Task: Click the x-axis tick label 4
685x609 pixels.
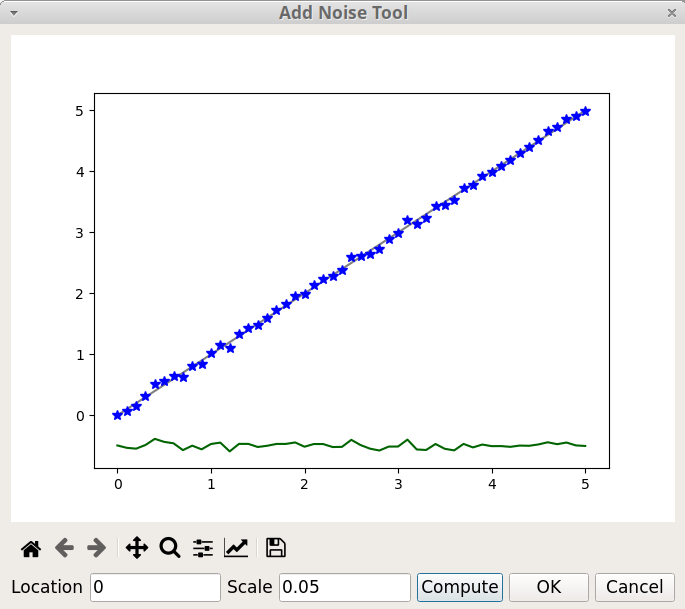Action: pos(492,484)
